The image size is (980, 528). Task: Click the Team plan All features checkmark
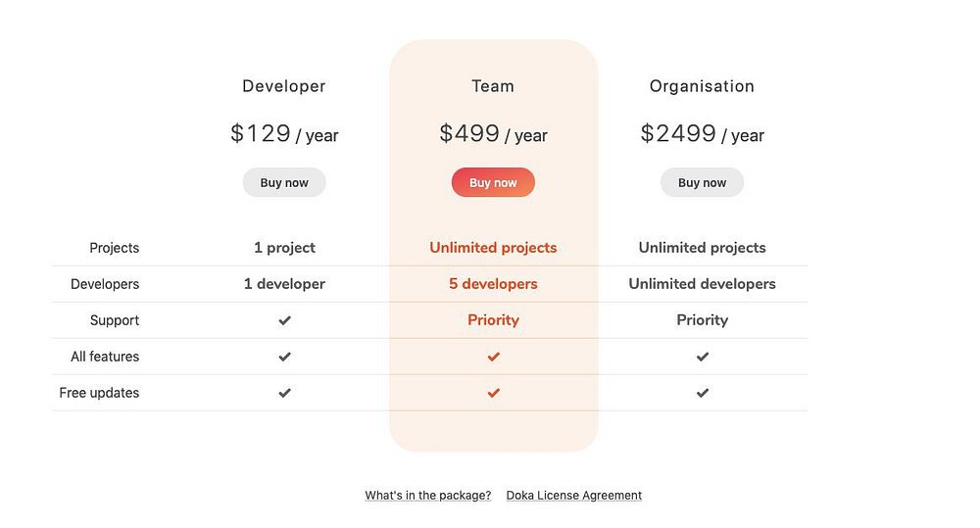(x=494, y=357)
